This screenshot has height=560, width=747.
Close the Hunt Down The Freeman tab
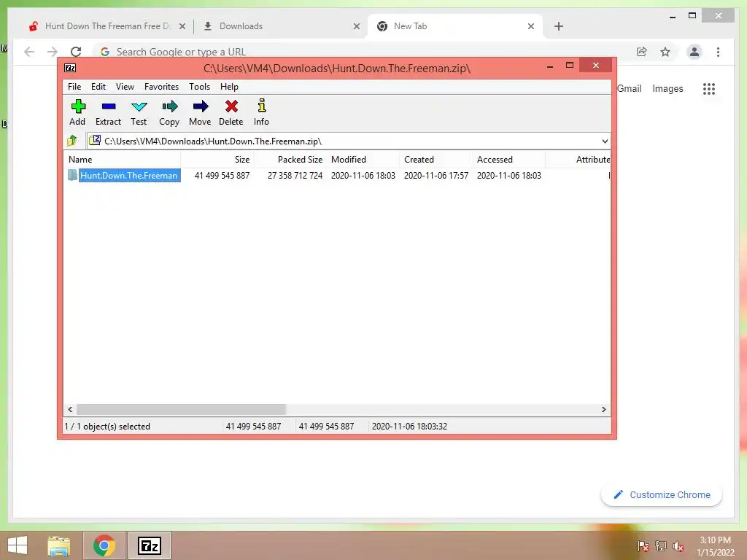[x=182, y=26]
